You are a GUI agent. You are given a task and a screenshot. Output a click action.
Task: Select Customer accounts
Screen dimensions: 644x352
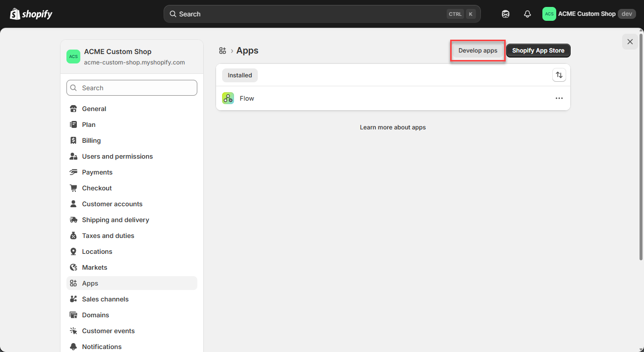point(132,204)
